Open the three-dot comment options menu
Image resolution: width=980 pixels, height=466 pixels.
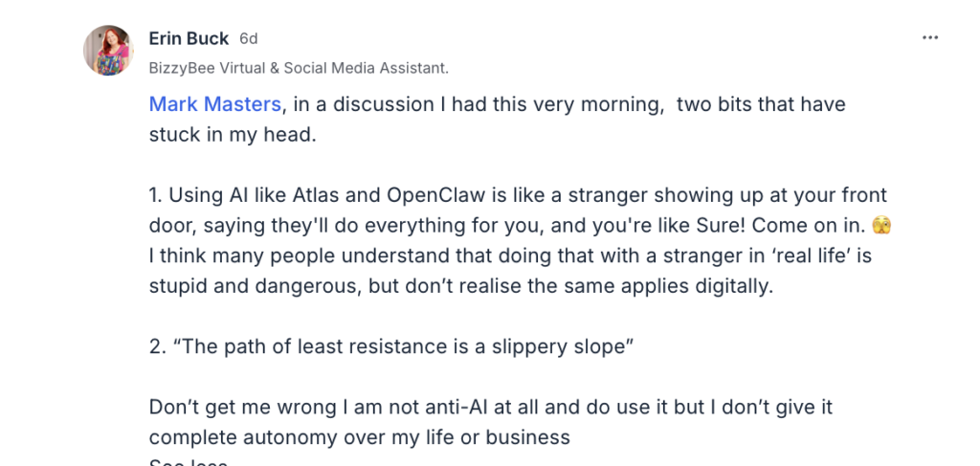pyautogui.click(x=930, y=38)
